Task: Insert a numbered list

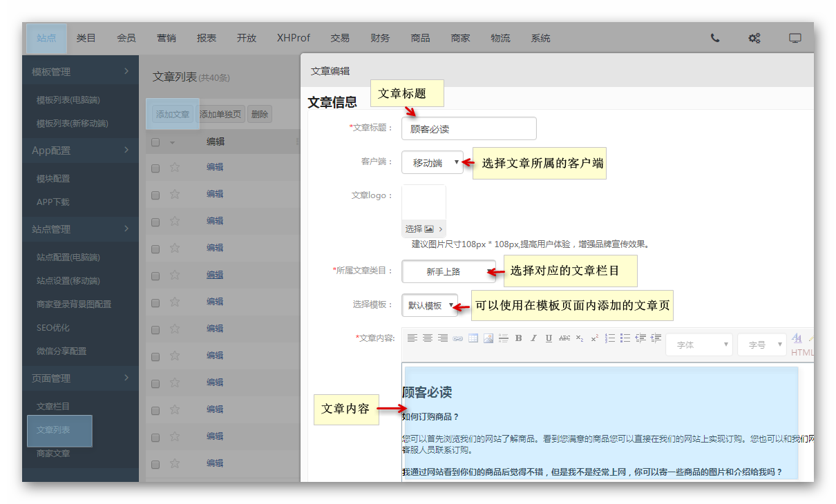Action: tap(610, 338)
